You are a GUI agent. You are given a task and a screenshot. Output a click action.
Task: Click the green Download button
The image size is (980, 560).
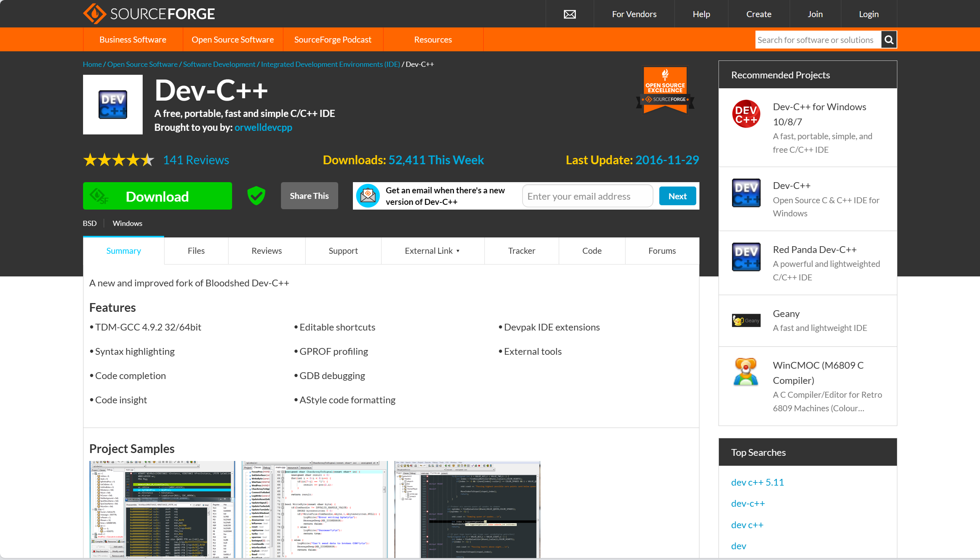click(157, 196)
